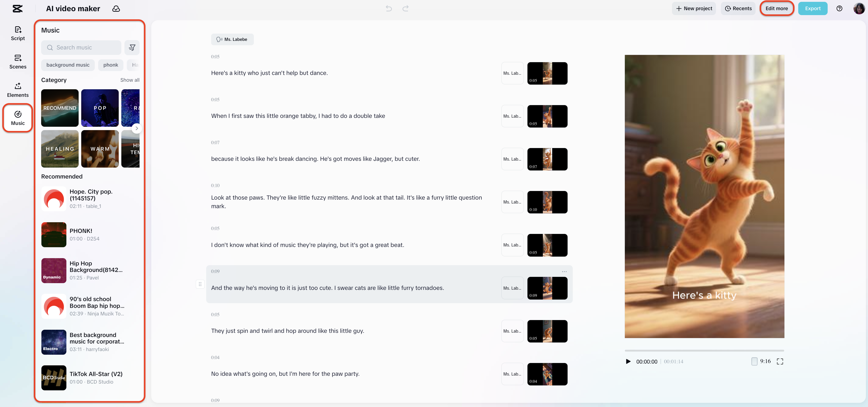Click the Export button
Image resolution: width=868 pixels, height=407 pixels.
pos(812,8)
